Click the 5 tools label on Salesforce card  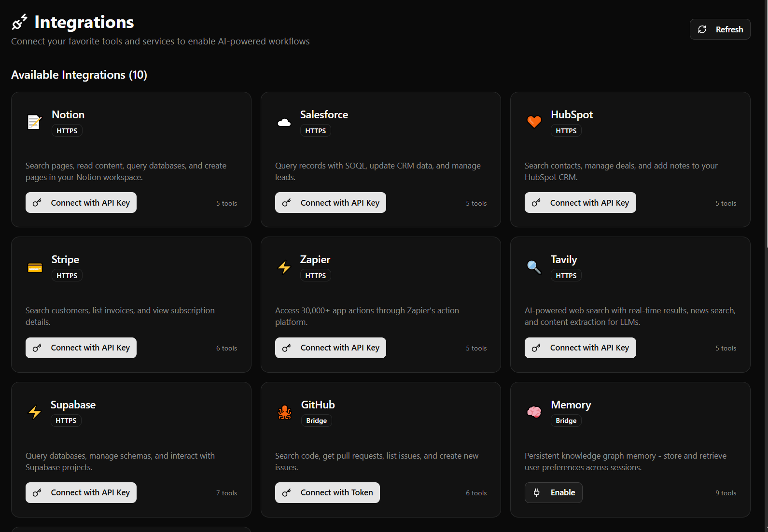pos(476,203)
